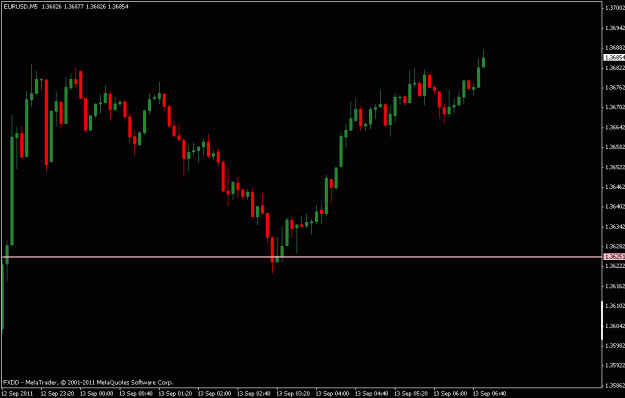
Task: Click the 1.3592 price axis label
Action: tap(615, 365)
